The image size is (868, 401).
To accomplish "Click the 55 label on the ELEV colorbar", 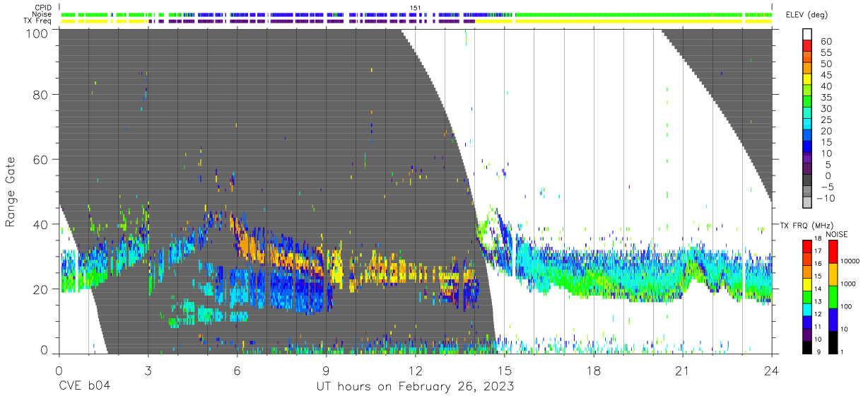I will 826,53.
